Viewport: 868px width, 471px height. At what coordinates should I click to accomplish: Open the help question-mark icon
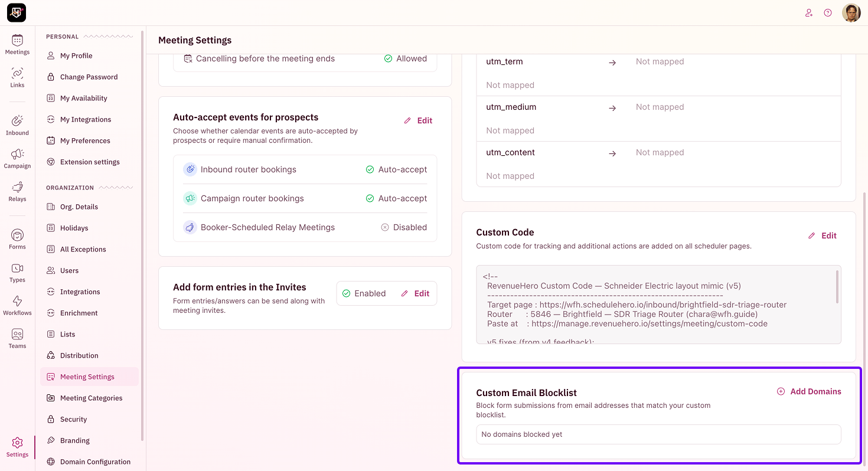(828, 12)
